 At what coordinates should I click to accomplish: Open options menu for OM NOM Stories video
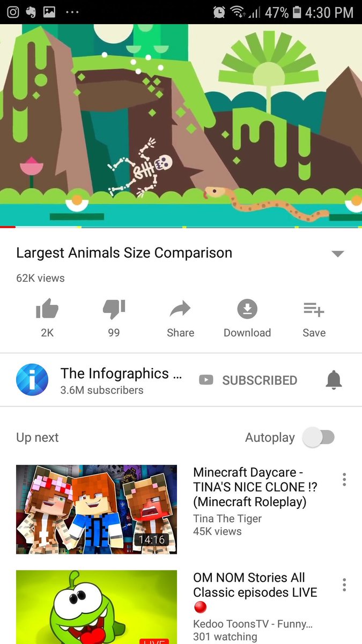tap(344, 584)
